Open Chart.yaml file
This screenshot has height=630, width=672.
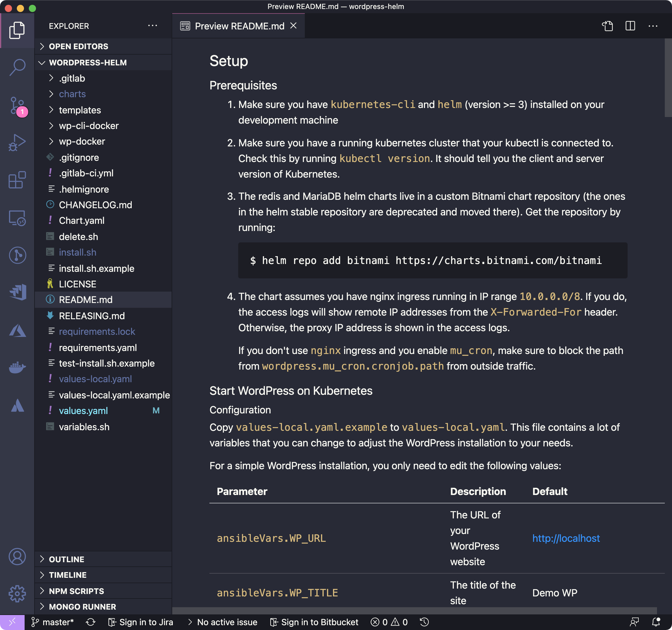point(103,220)
